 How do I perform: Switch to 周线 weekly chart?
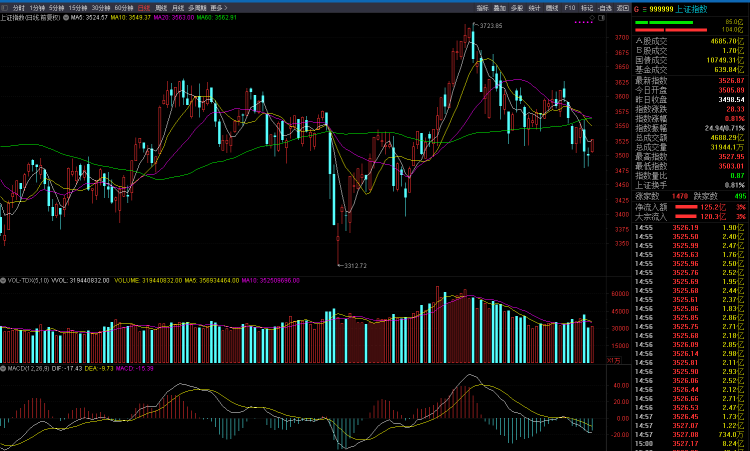point(161,7)
